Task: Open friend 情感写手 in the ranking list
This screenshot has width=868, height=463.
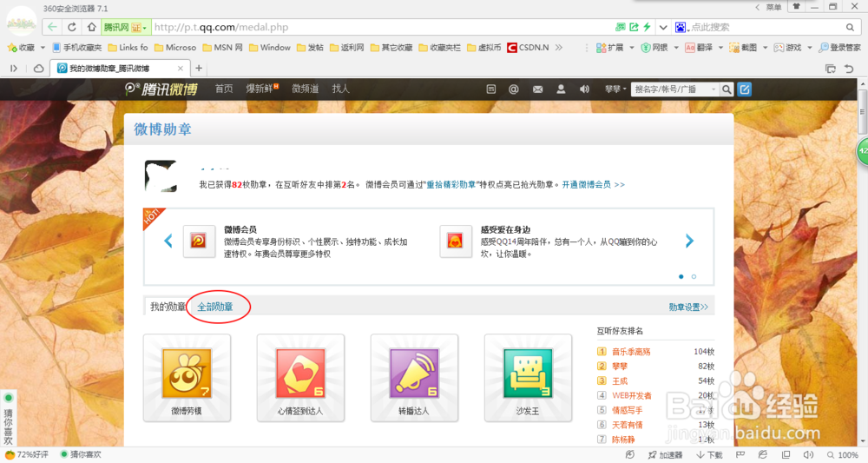Action: pos(628,410)
